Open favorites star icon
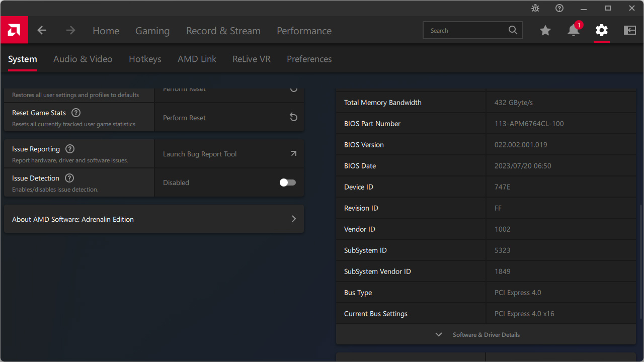Screen dimensions: 644x362 (x=545, y=31)
